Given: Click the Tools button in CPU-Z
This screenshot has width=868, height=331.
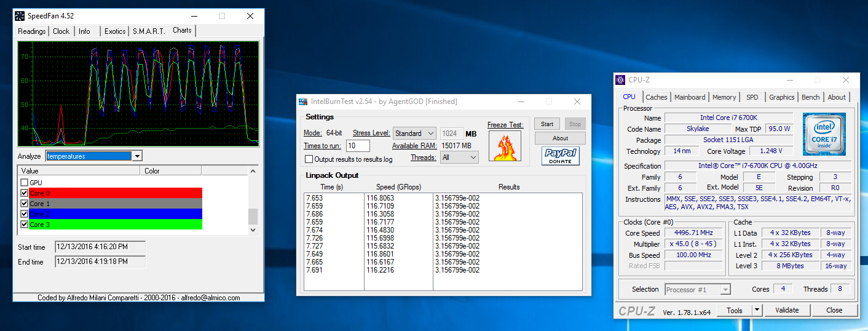Looking at the screenshot, I should pyautogui.click(x=735, y=310).
